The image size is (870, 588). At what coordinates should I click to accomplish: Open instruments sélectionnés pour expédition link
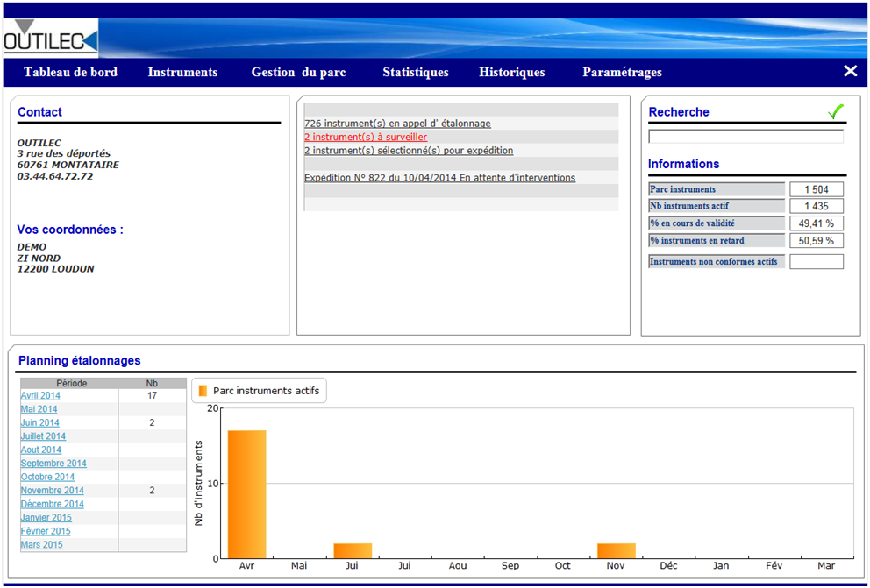[409, 151]
